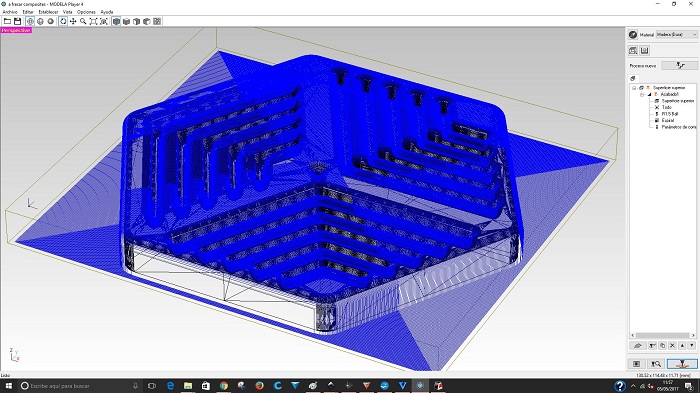700x393 pixels.
Task: Select the Parámetros de corte item
Action: pos(679,127)
